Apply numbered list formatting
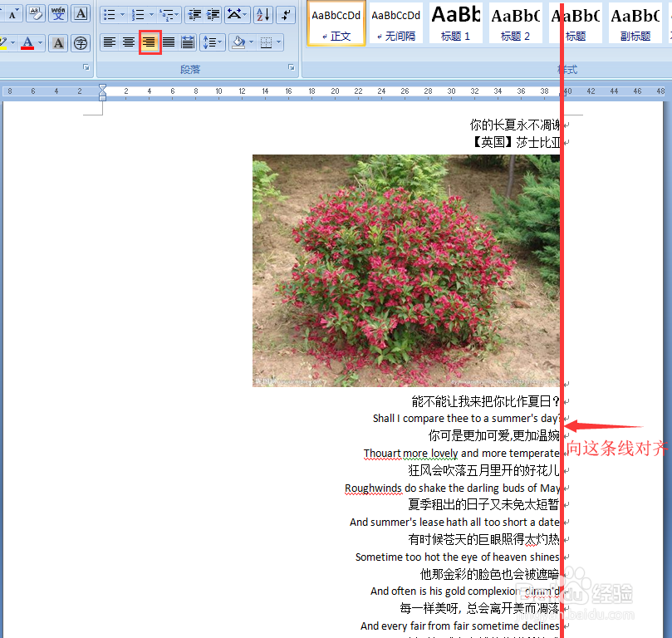672x638 pixels. [139, 13]
